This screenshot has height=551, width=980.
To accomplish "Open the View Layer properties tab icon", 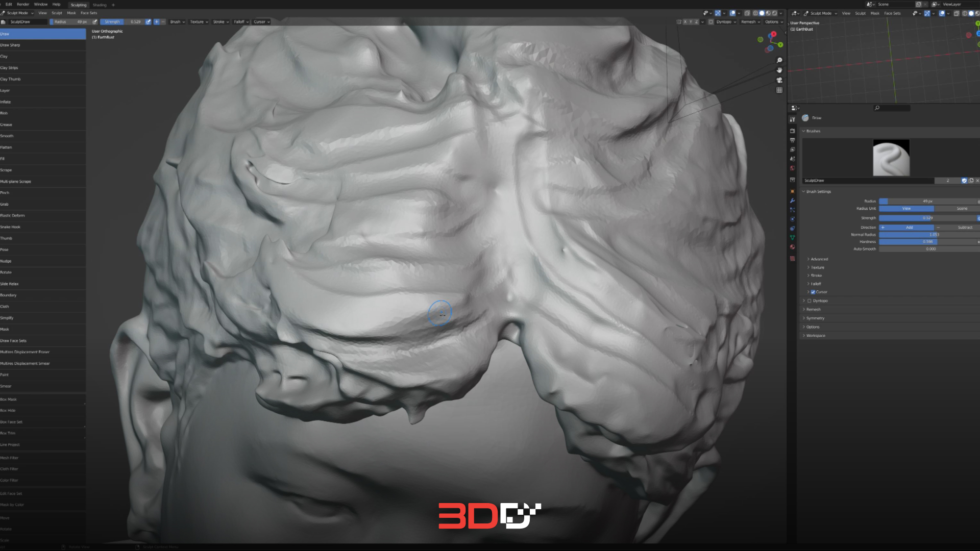I will point(792,149).
